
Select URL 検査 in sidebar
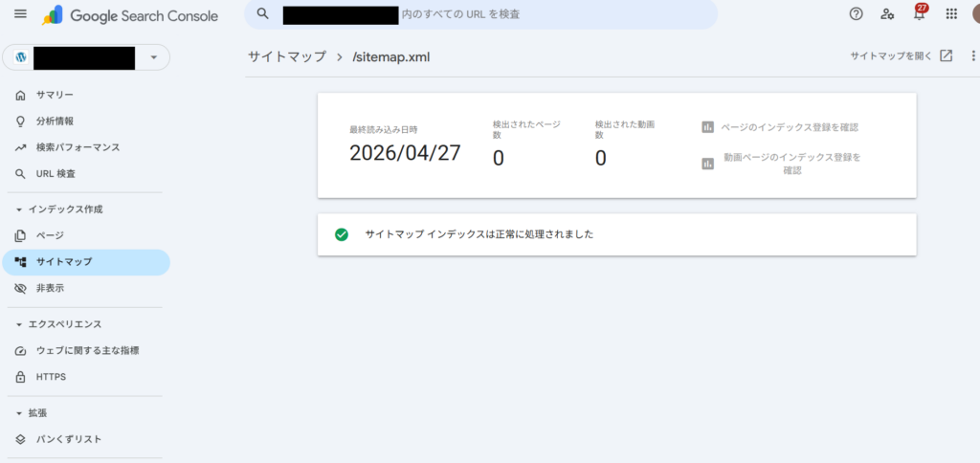coord(56,174)
